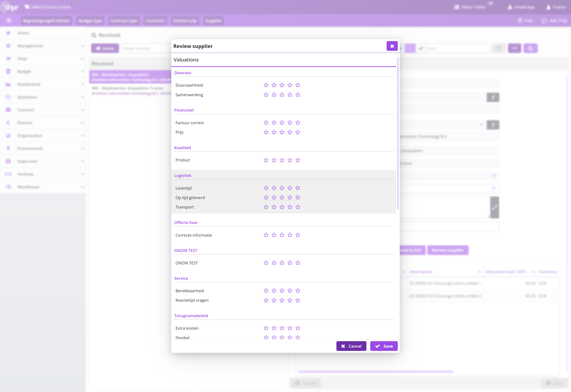Set Factuur correct to three stars
This screenshot has height=392, width=571.
tap(282, 122)
